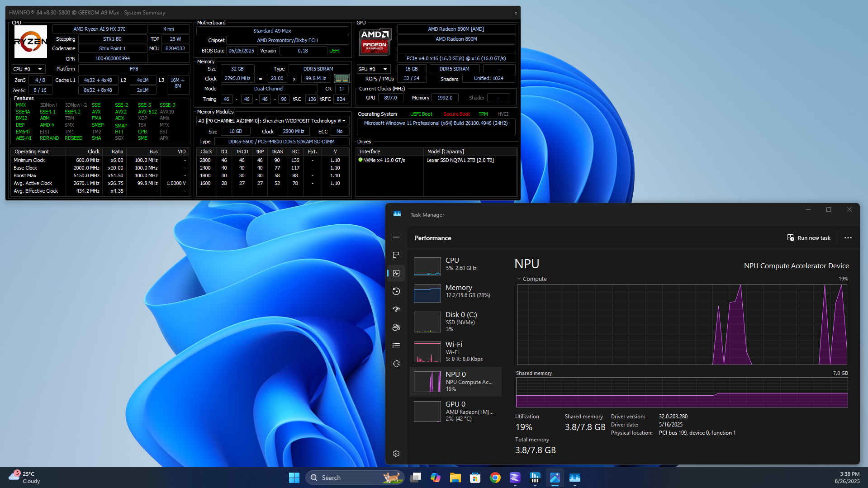The width and height of the screenshot is (868, 488).
Task: Click the Run new task button
Action: pos(809,238)
